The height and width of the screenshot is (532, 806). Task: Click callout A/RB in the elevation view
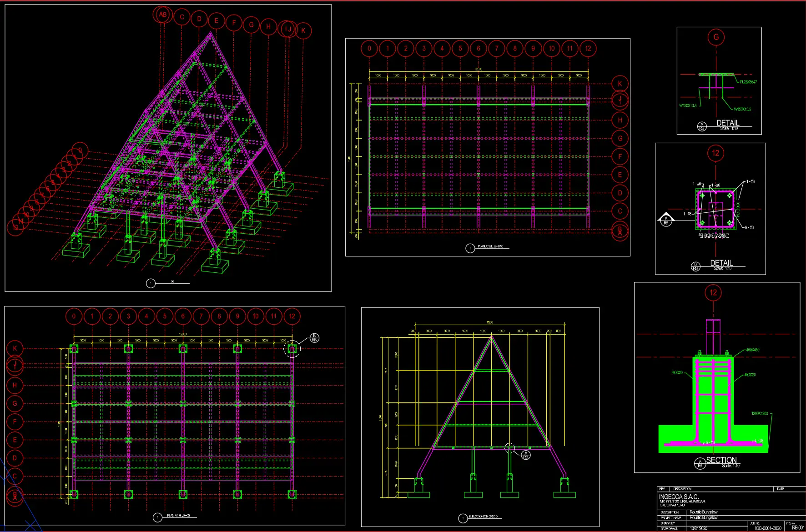pos(526,455)
